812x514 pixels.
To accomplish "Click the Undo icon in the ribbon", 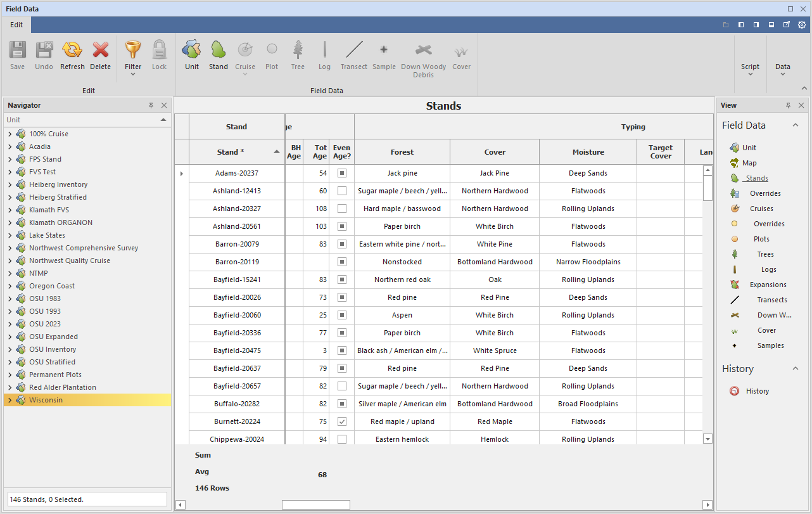I will point(44,50).
